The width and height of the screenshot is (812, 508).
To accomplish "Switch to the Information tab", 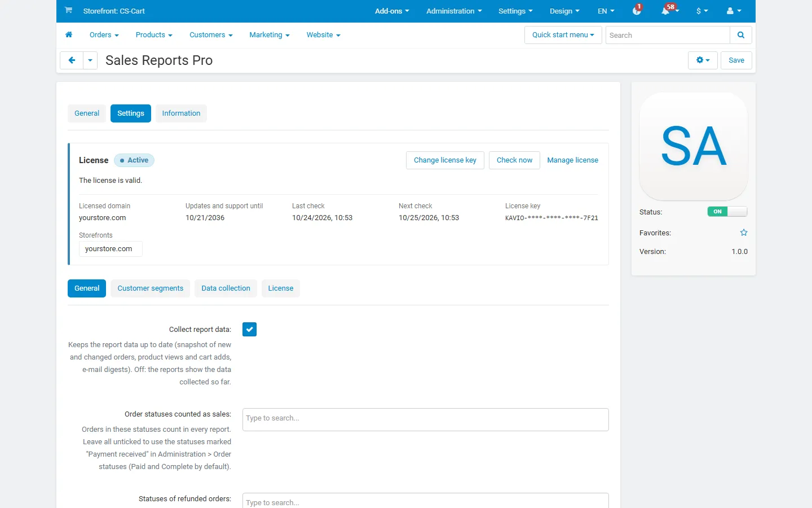I will (x=181, y=113).
